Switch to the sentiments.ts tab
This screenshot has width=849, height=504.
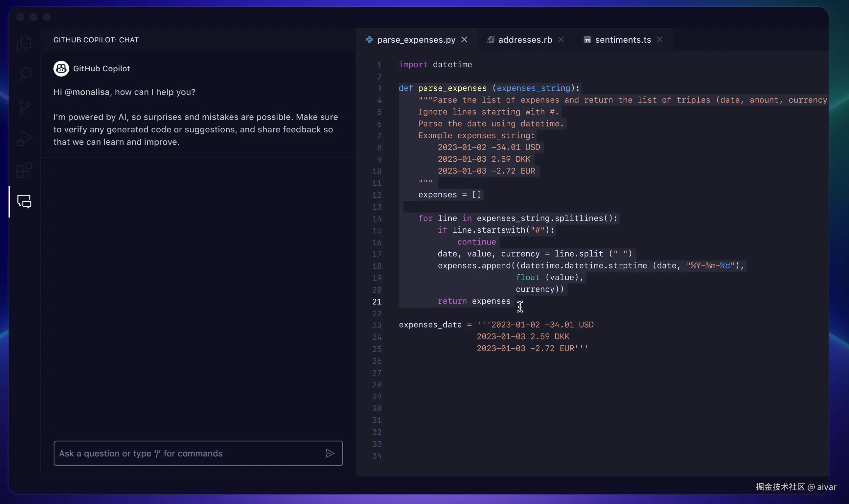click(x=623, y=39)
